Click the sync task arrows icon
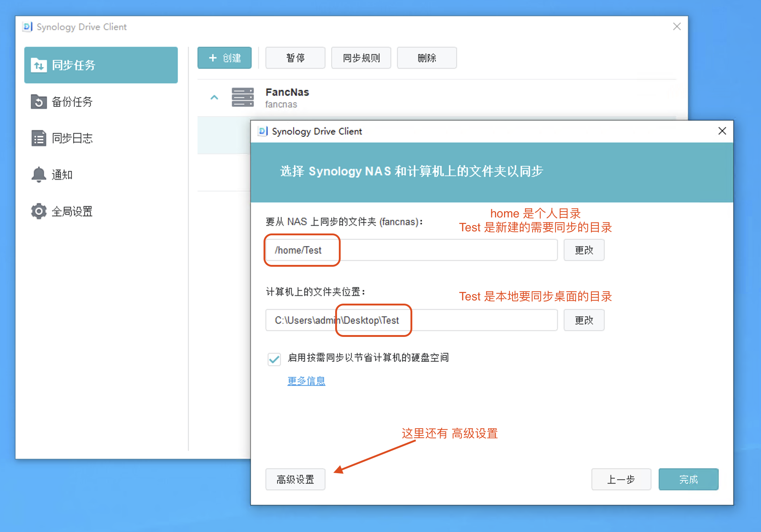 [x=39, y=65]
